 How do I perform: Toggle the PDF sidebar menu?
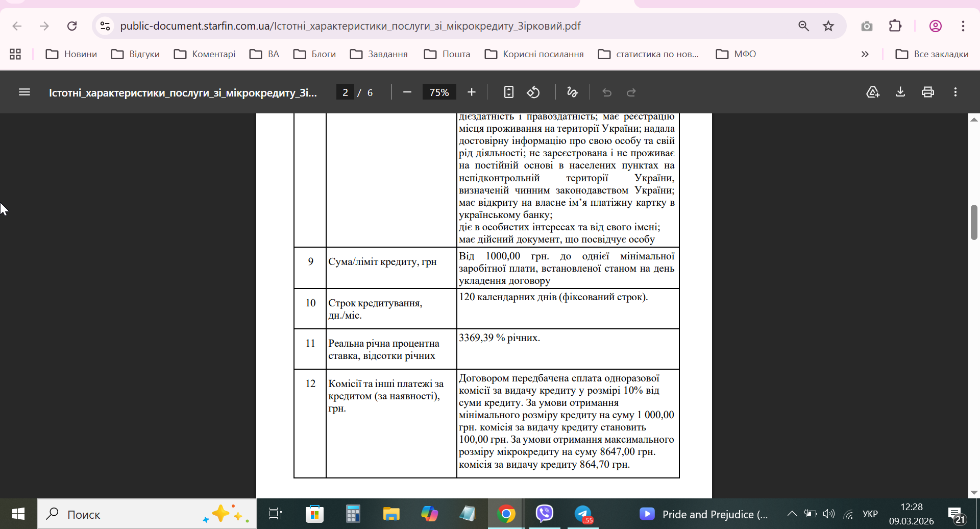point(24,92)
